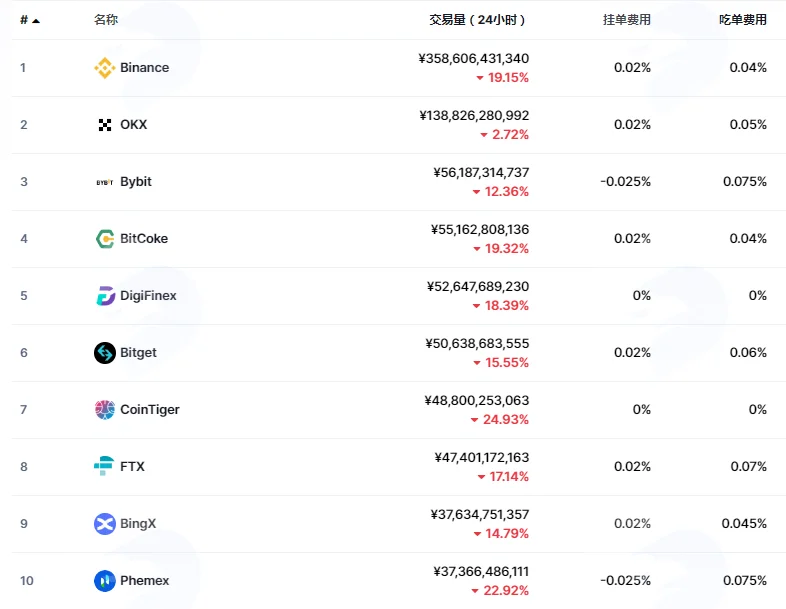Click the Phemex logo icon

[x=105, y=581]
